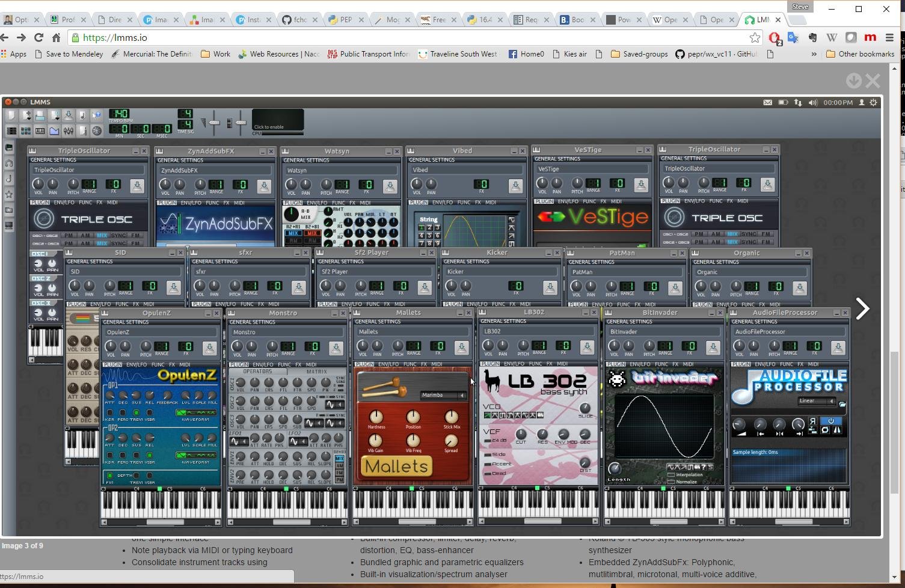Select the MIX modulation button in Monstro
The height and width of the screenshot is (588, 905).
340,459
